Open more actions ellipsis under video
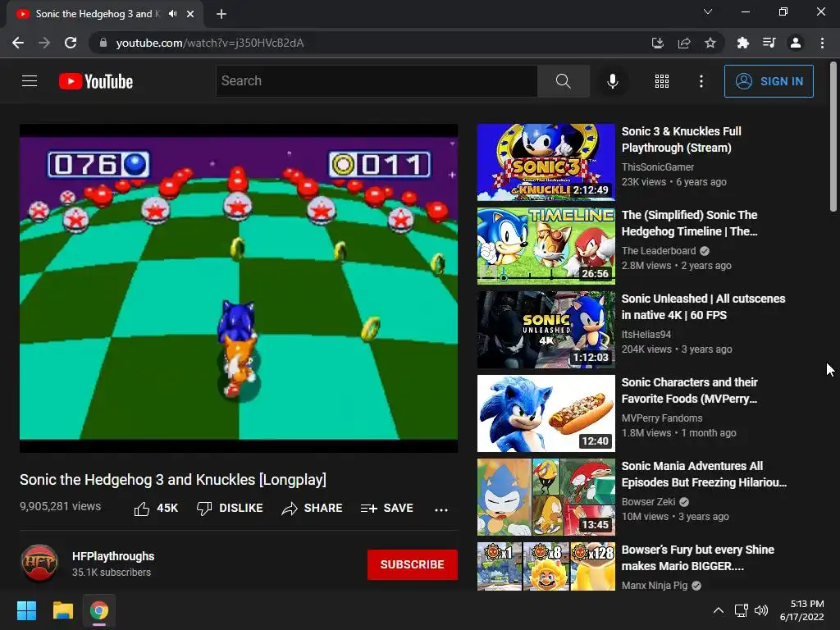The width and height of the screenshot is (840, 630). pos(441,509)
